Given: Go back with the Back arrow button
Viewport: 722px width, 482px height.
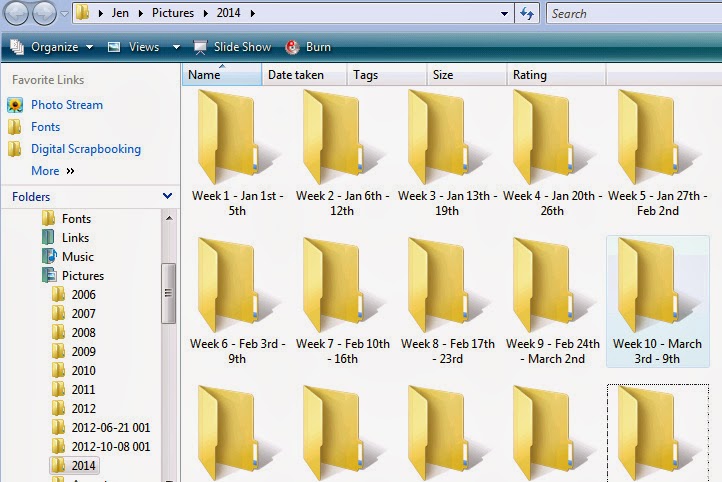Looking at the screenshot, I should click(x=17, y=13).
